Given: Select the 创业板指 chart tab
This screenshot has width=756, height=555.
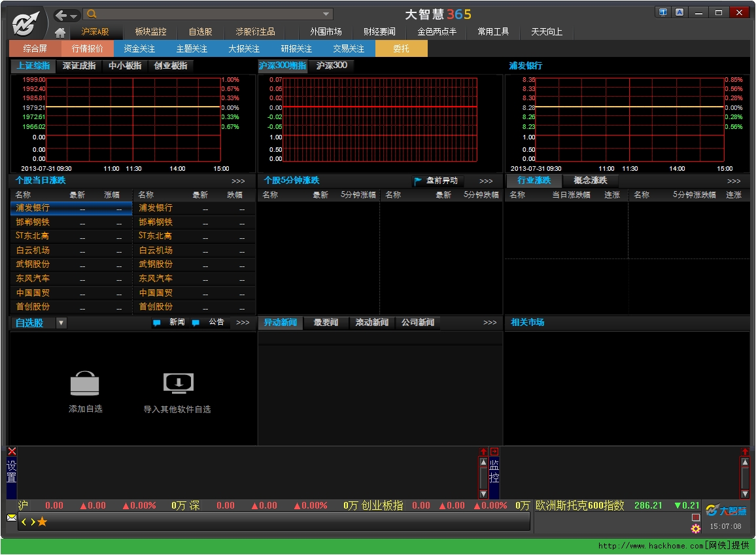Looking at the screenshot, I should pos(171,65).
